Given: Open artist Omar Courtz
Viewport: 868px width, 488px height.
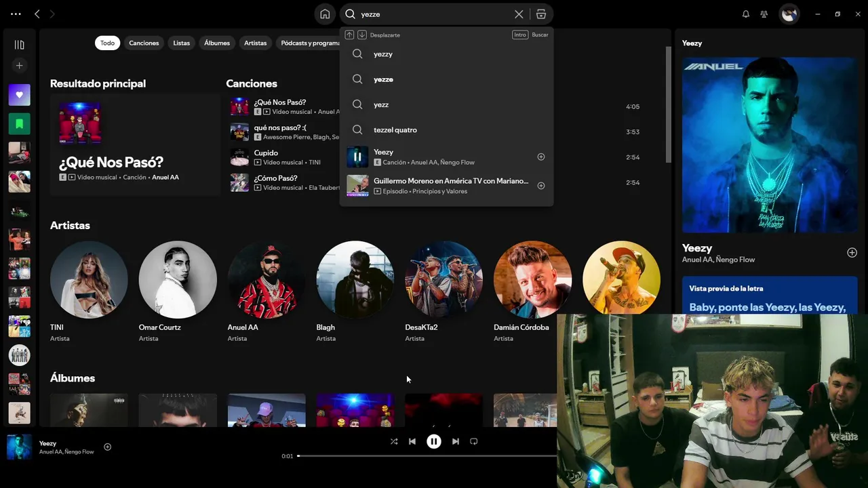Looking at the screenshot, I should (178, 279).
